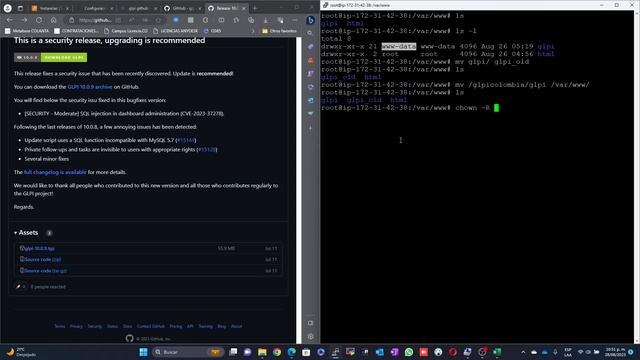Show hidden system tray icons
The image size is (640, 360).
[523, 352]
